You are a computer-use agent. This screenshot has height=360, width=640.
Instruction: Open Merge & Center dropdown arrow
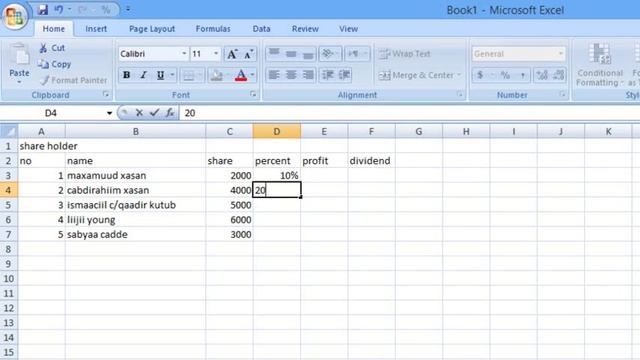[459, 76]
